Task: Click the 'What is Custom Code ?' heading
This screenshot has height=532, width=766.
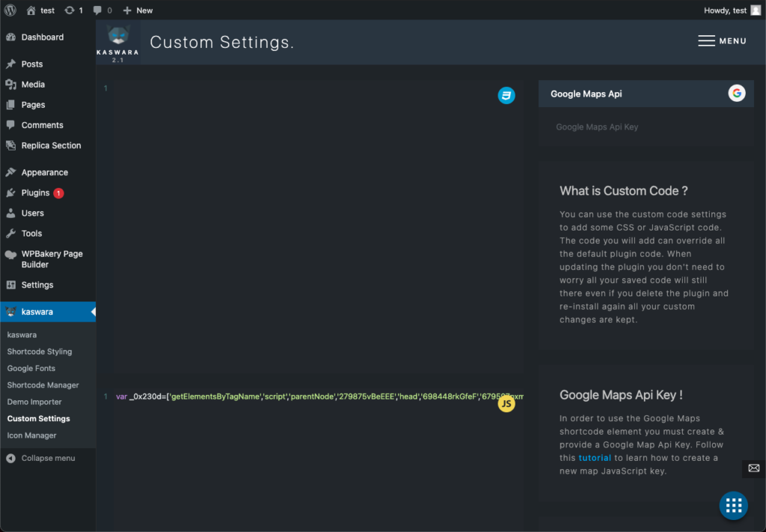Action: 623,191
